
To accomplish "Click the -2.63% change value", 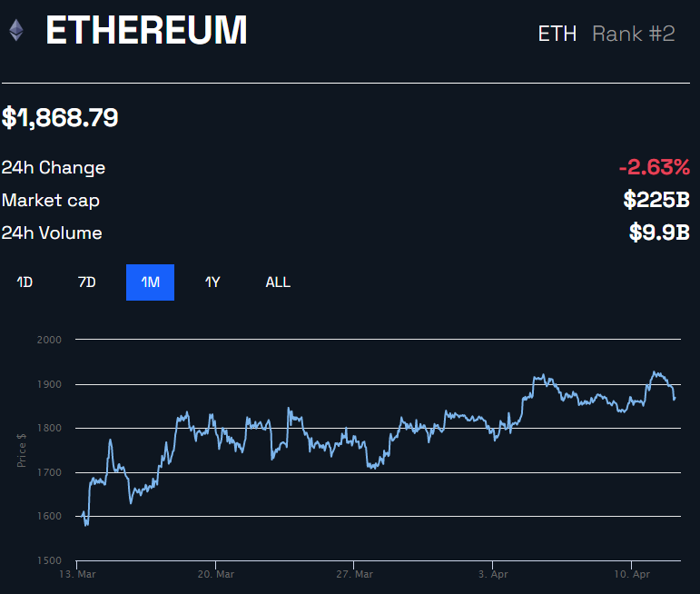I will coord(654,167).
